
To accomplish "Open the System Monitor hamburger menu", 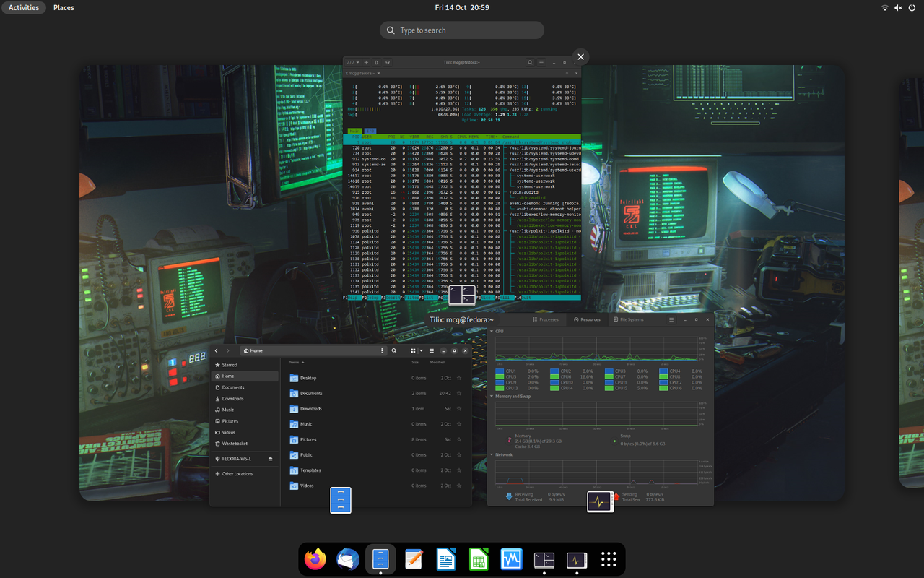I will pyautogui.click(x=671, y=319).
